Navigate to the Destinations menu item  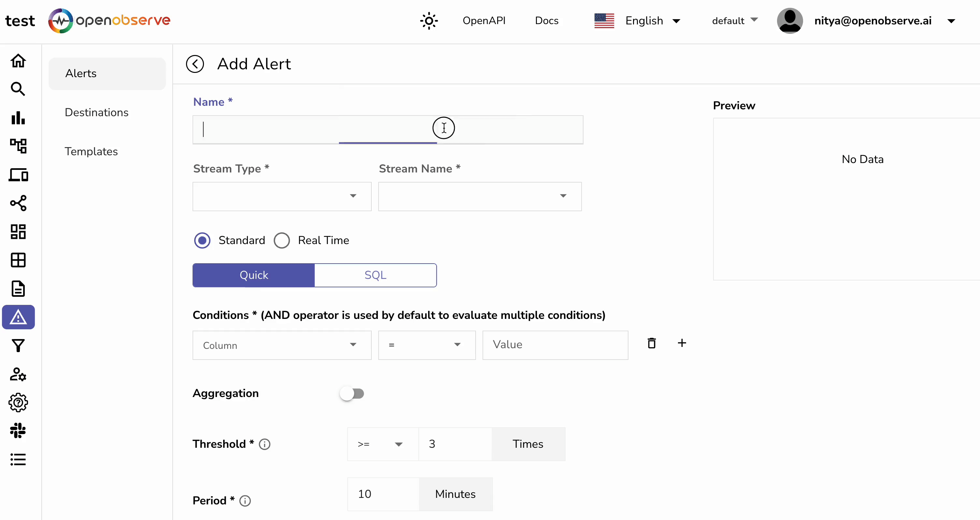pyautogui.click(x=96, y=112)
